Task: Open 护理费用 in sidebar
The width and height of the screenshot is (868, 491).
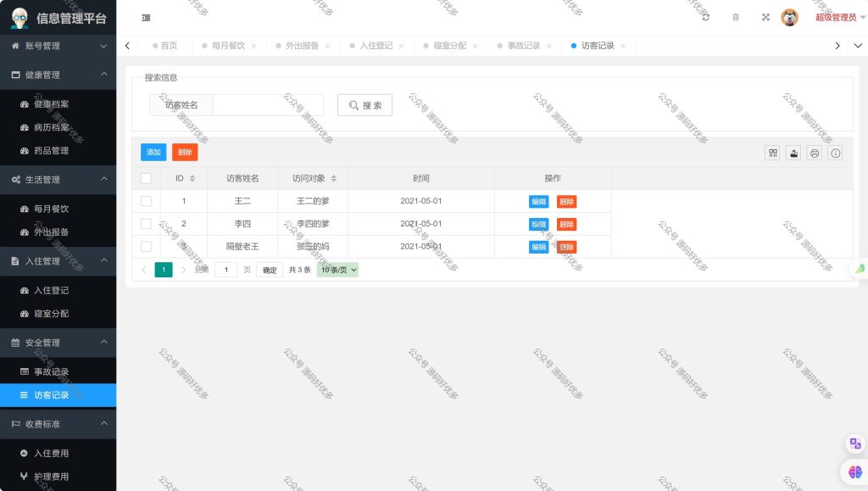Action: [x=58, y=477]
